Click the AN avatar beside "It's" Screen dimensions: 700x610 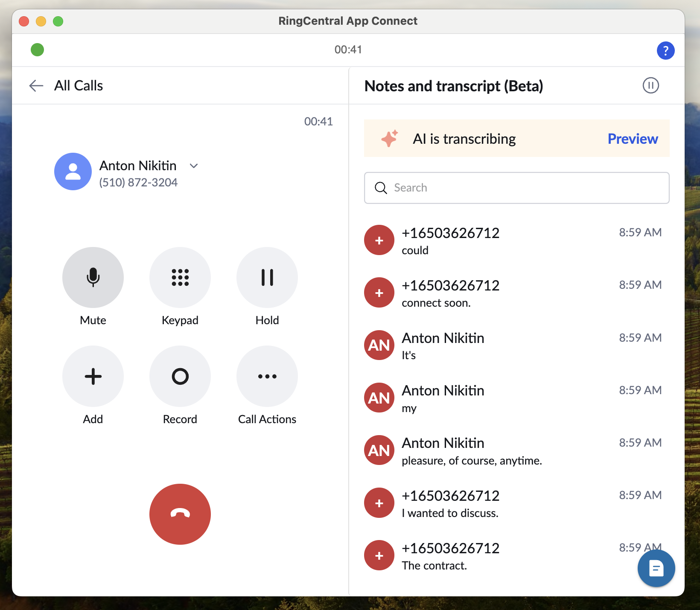tap(379, 345)
